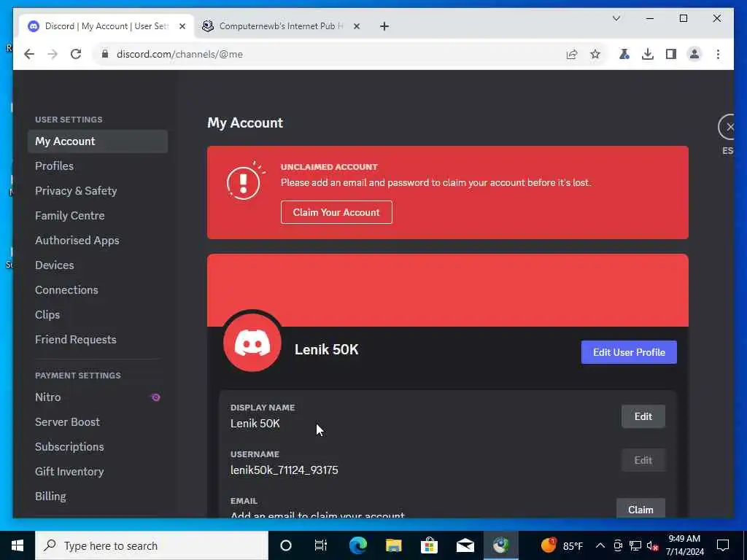The image size is (747, 560).
Task: Open the Chrome labs flask icon
Action: point(624,54)
